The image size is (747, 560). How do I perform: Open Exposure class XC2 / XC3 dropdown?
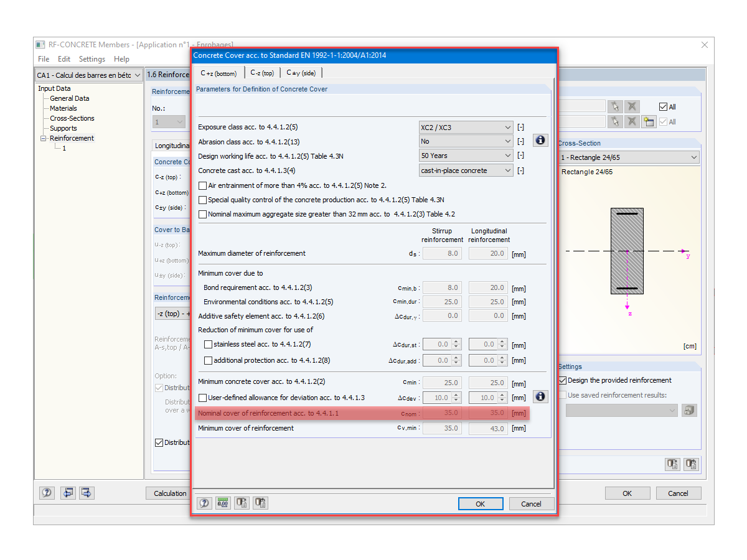466,127
